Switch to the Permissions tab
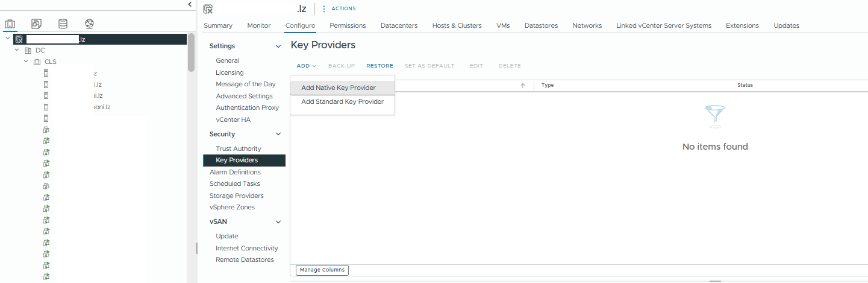The height and width of the screenshot is (283, 868). click(x=348, y=25)
